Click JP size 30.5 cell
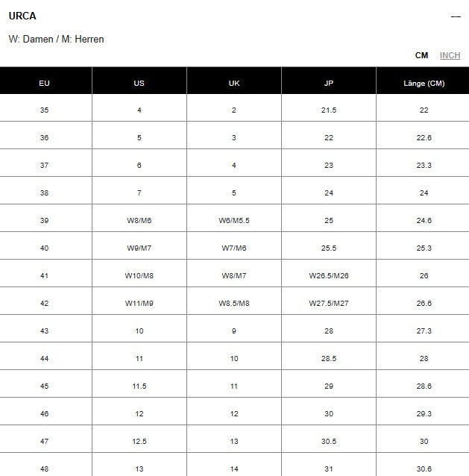Screen dimensions: 469x476 coord(329,441)
